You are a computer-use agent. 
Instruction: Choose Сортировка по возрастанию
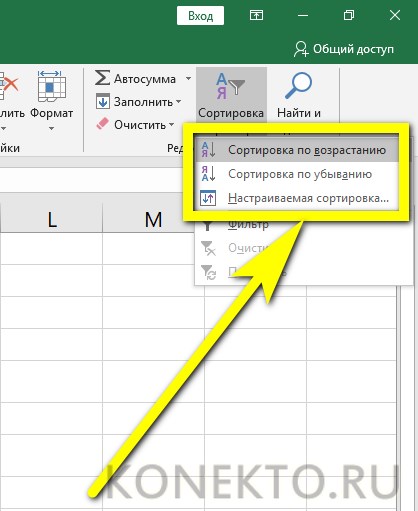point(297,150)
